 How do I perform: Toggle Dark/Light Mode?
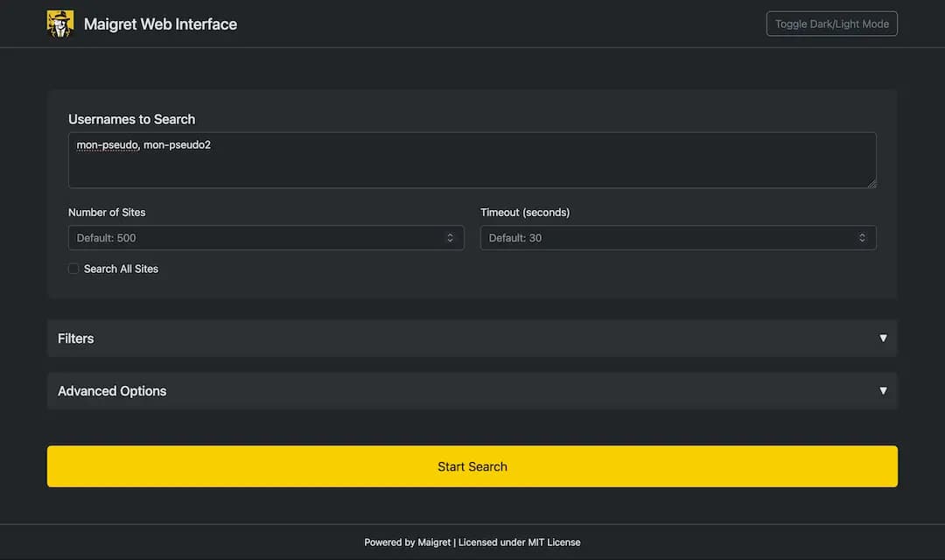coord(831,24)
